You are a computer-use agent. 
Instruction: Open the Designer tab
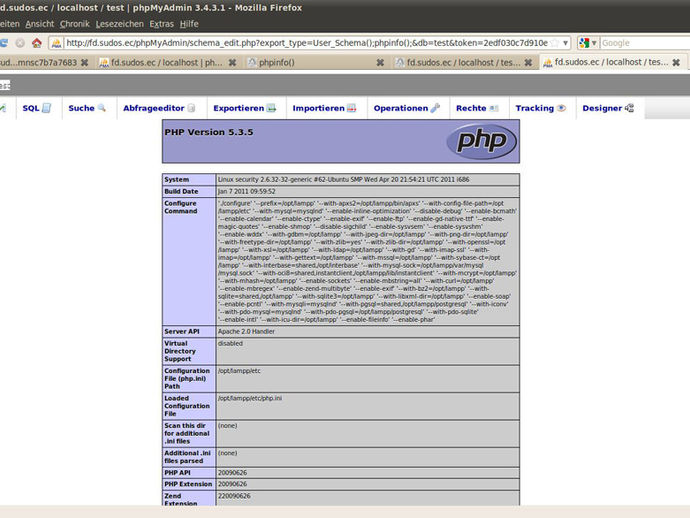[608, 108]
